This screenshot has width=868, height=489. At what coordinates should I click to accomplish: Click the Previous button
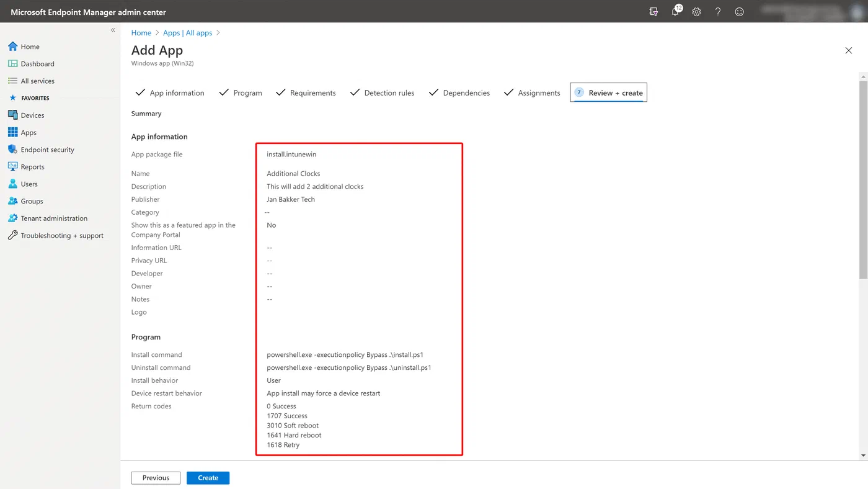(x=156, y=478)
